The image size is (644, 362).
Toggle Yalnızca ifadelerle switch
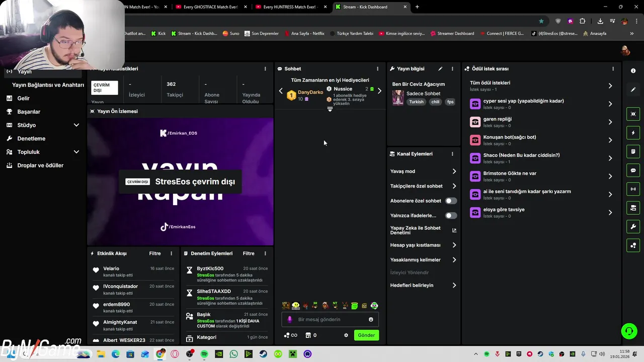point(451,216)
